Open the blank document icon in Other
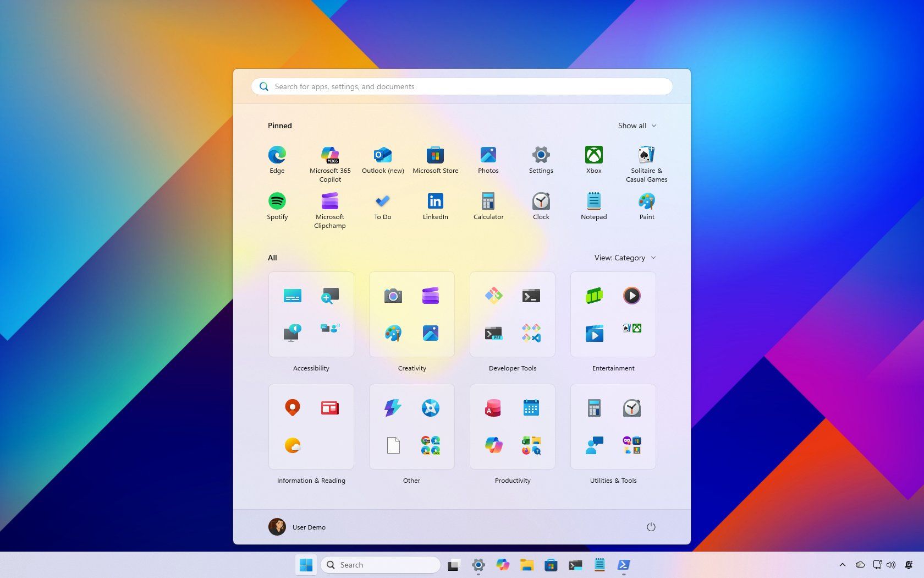Viewport: 924px width, 578px height. click(393, 445)
